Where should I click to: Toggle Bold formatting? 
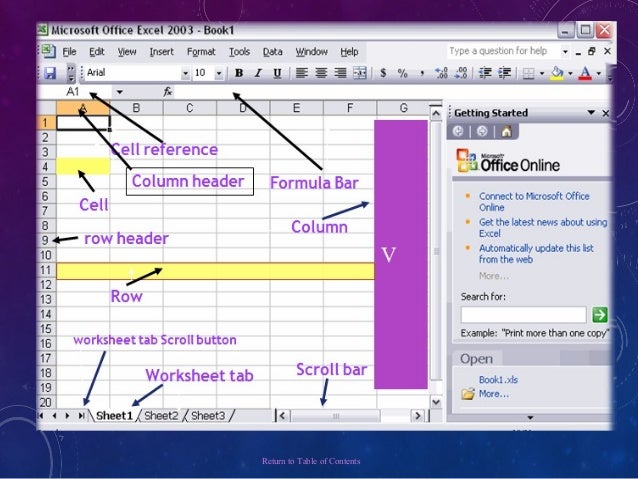(239, 73)
